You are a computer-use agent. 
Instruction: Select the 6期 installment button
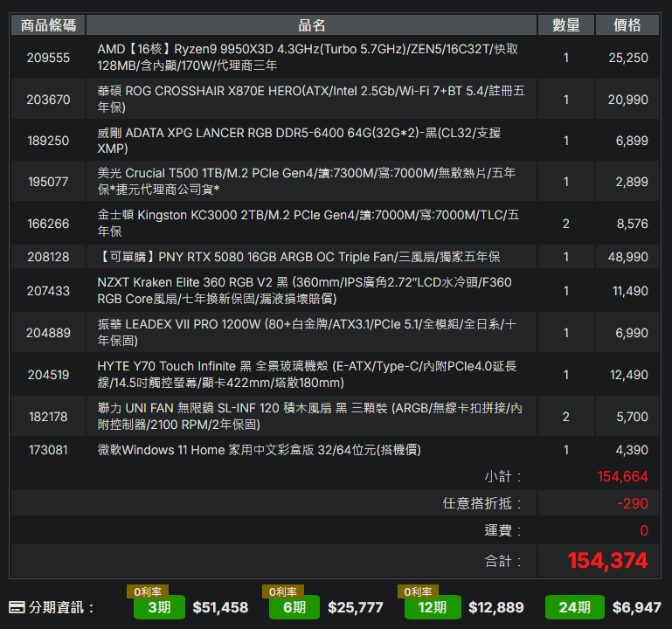pyautogui.click(x=294, y=607)
